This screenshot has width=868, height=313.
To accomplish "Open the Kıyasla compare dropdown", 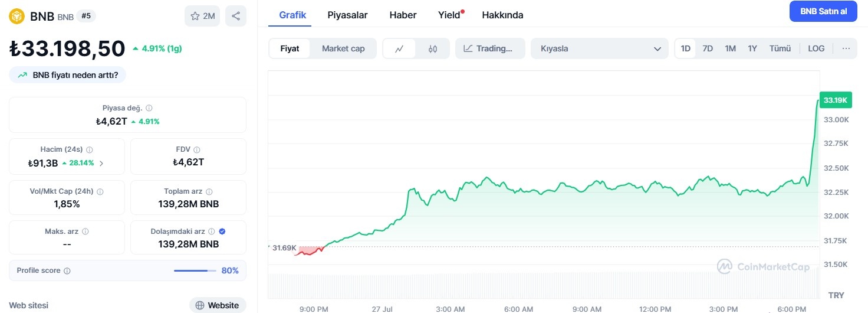I will (x=600, y=48).
